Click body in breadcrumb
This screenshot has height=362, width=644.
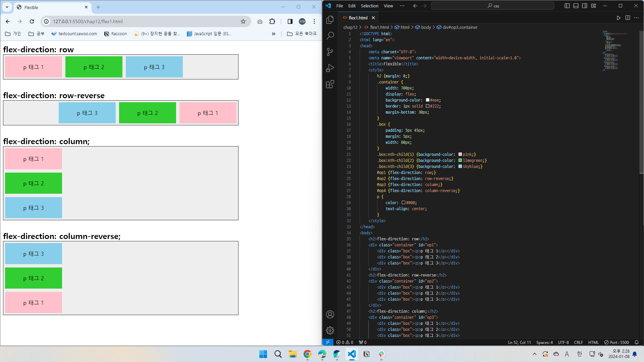(426, 27)
